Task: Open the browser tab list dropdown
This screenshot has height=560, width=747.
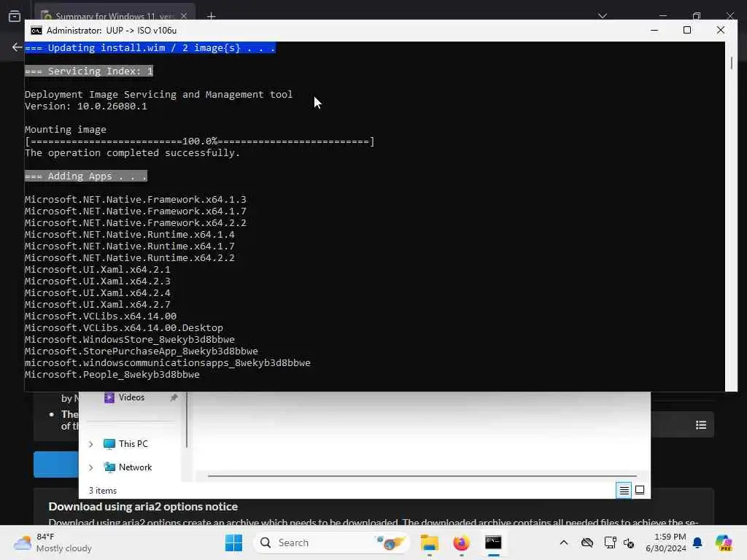Action: [602, 16]
